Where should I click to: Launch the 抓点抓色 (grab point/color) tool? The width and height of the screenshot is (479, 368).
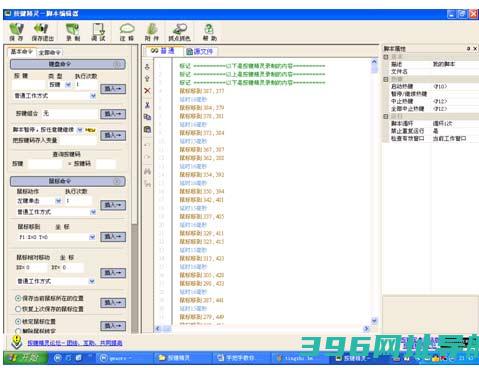[179, 32]
